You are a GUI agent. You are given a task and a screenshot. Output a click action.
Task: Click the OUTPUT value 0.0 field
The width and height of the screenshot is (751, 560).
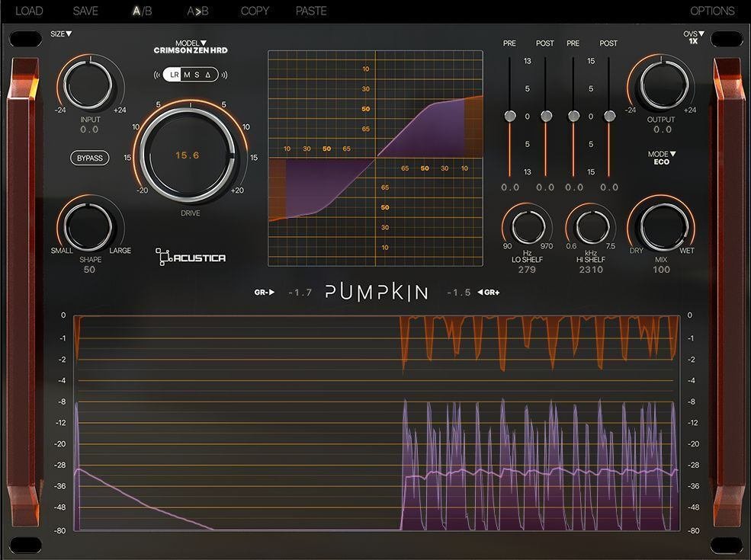(x=663, y=130)
